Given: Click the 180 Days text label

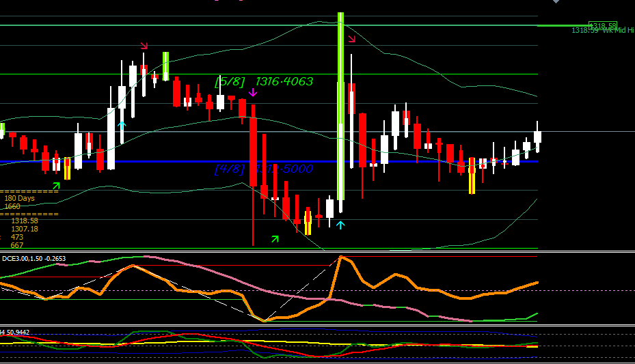Looking at the screenshot, I should (19, 198).
